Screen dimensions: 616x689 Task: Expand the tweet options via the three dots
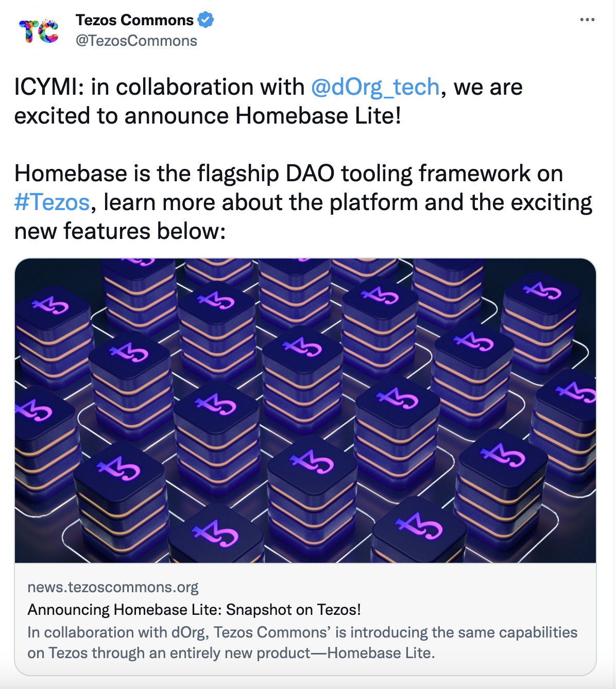click(586, 19)
